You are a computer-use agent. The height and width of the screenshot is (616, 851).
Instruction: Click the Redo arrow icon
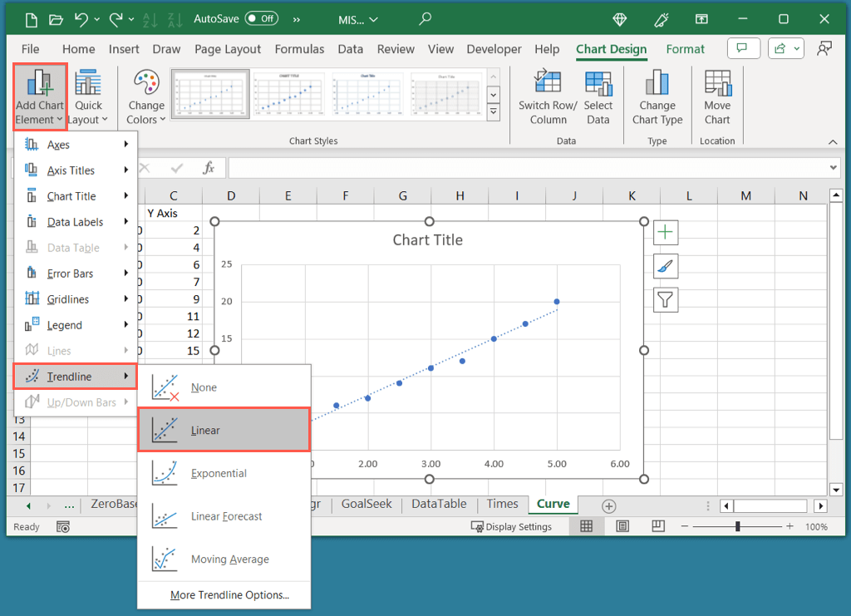click(x=116, y=20)
